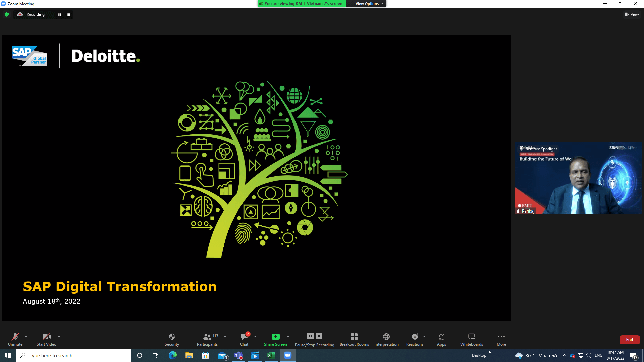Switch to Microsoft Teams on the taskbar
This screenshot has height=362, width=644.
(239, 355)
